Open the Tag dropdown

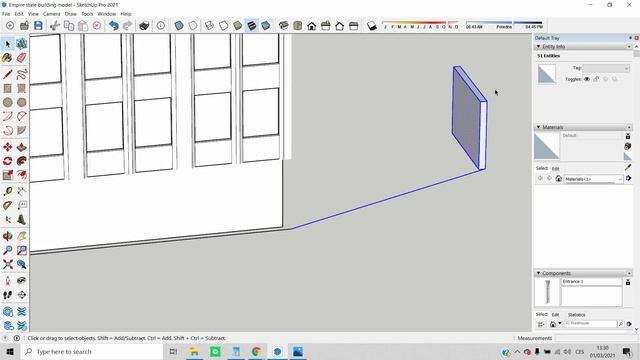click(x=606, y=68)
